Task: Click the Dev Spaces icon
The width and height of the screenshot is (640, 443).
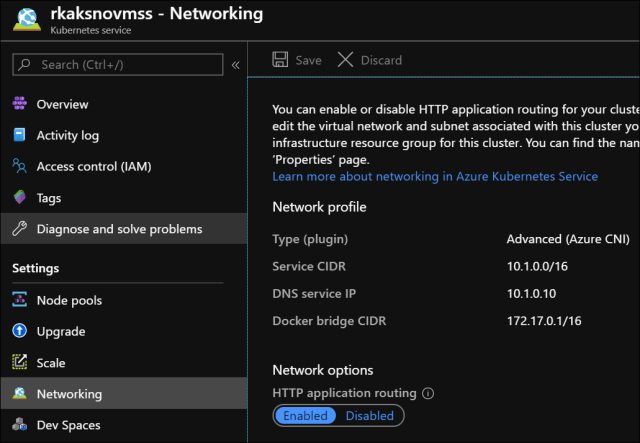Action: coord(20,425)
